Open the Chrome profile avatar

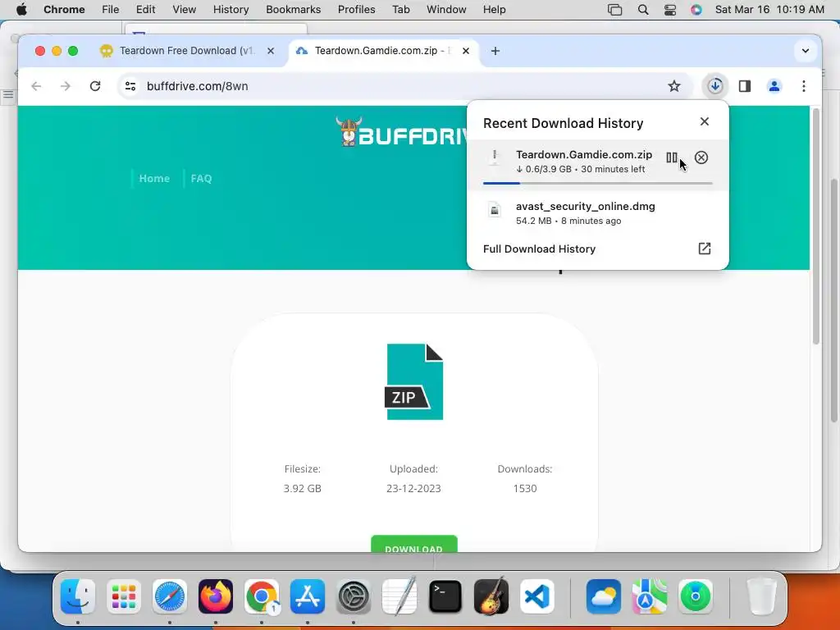coord(774,85)
